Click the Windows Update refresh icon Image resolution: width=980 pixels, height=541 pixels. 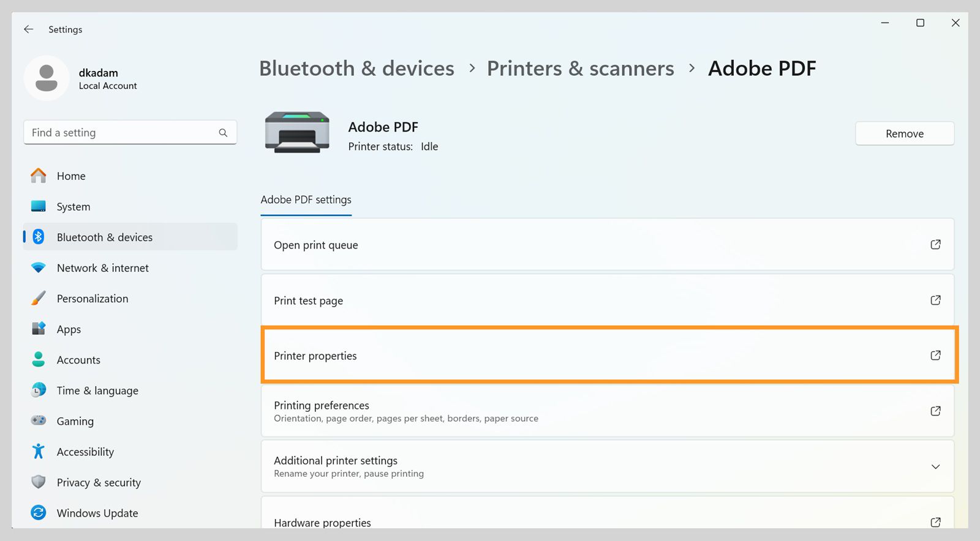coord(38,513)
